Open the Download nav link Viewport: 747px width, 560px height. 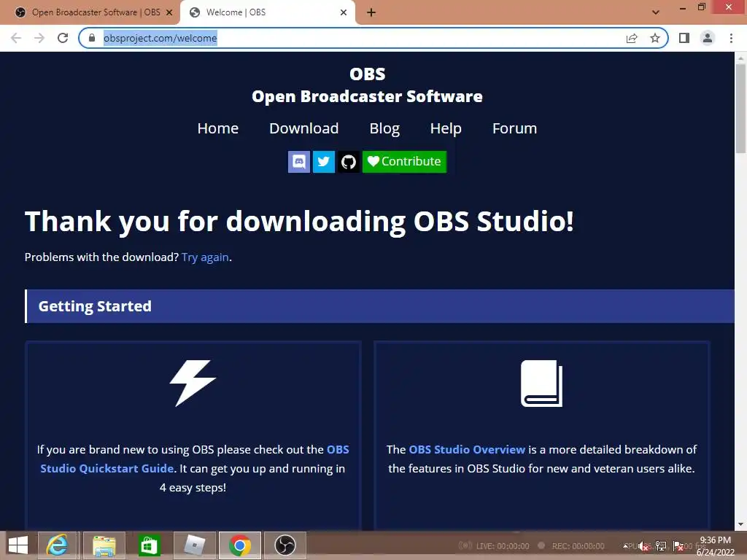[304, 128]
